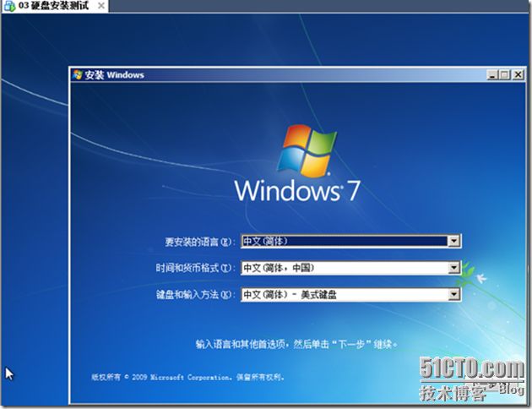Click the 安装 Windows title text
Screen dimensions: 532x409
tap(114, 74)
